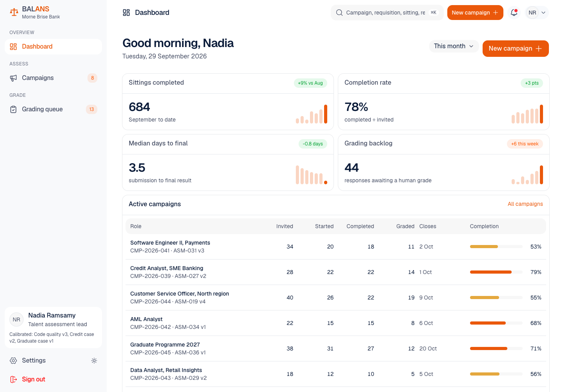The width and height of the screenshot is (565, 392).
Task: Click the Sittings completed bar chart
Action: 312,114
